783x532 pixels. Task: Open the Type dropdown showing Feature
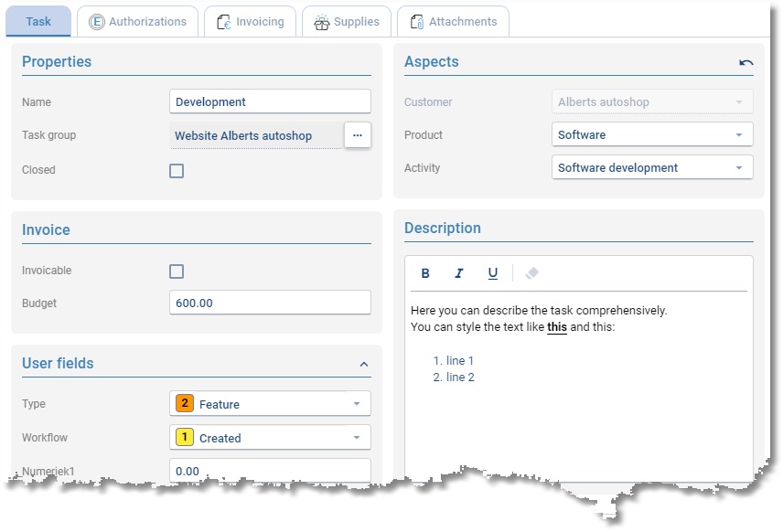270,404
